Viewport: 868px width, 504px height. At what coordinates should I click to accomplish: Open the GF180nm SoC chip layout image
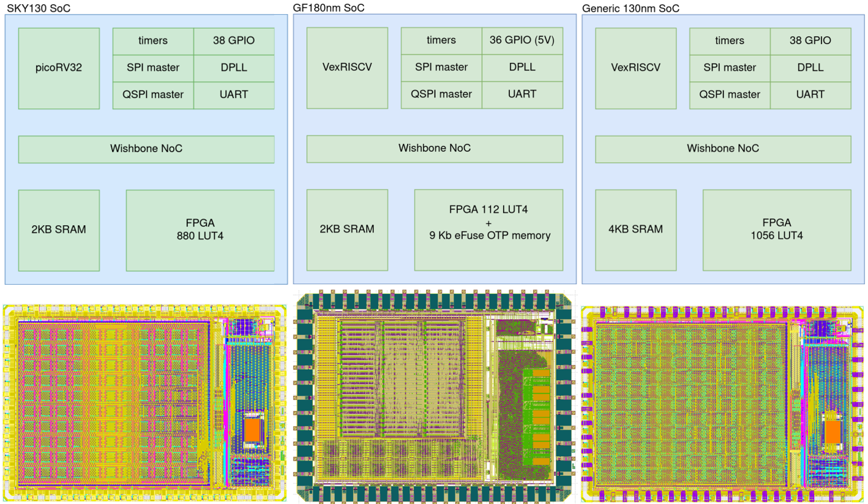[x=435, y=396]
